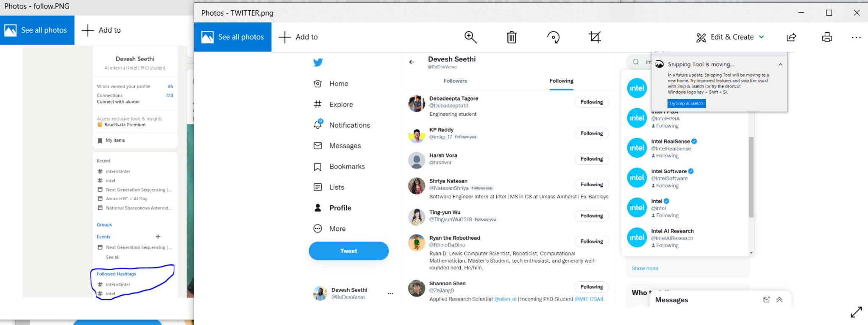This screenshot has width=868, height=325.
Task: Toggle Following button for Harsh Vora
Action: pos(592,159)
